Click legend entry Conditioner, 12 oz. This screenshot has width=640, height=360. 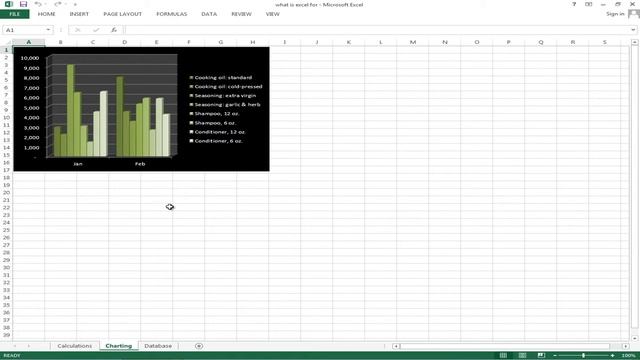[218, 132]
